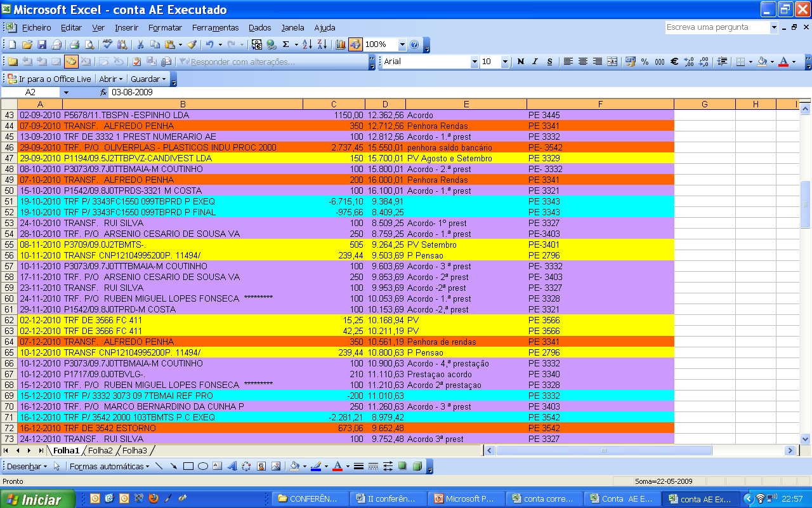Toggle italic formatting (I)
Image resolution: width=812 pixels, height=508 pixels.
535,62
